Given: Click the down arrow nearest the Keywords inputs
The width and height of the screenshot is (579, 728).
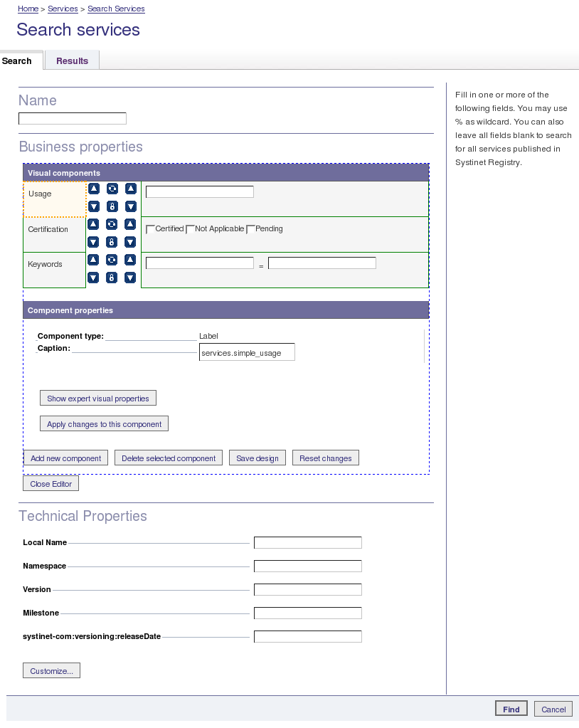Looking at the screenshot, I should pyautogui.click(x=130, y=278).
